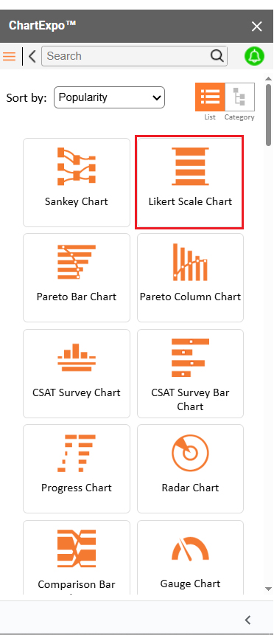274x644 pixels.
Task: Open the Sort by Popularity dropdown
Action: (x=109, y=97)
